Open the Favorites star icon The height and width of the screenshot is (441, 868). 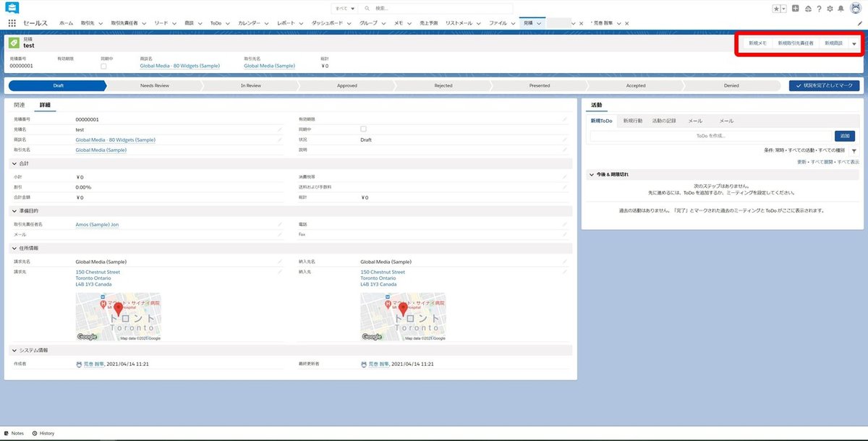775,9
